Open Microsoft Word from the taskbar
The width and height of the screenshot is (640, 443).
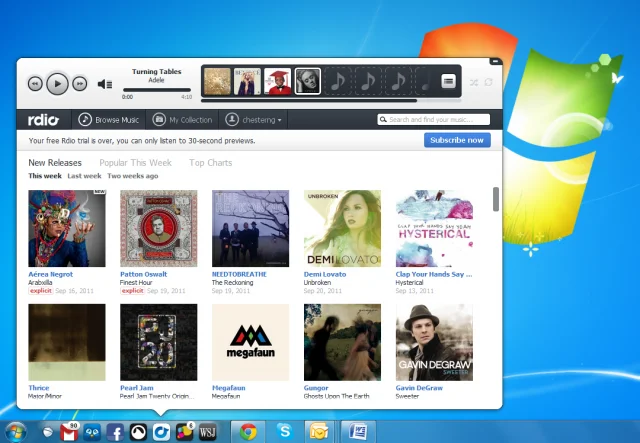click(358, 432)
